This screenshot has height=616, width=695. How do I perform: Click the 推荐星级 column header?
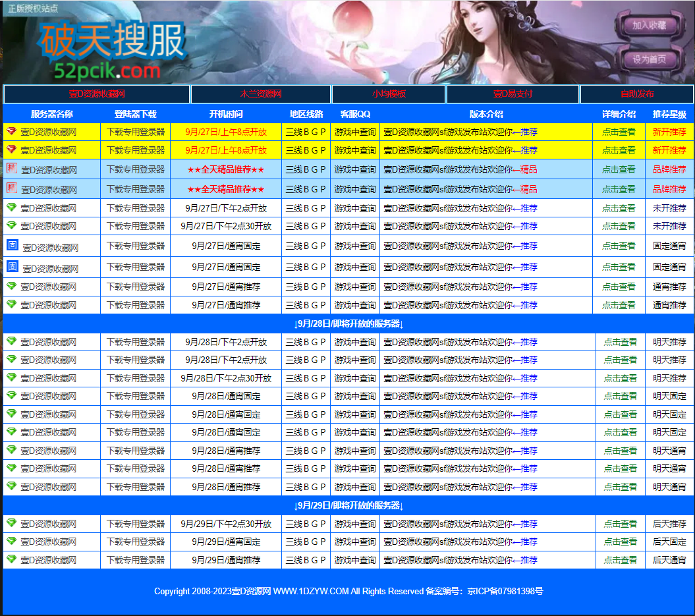[x=669, y=115]
